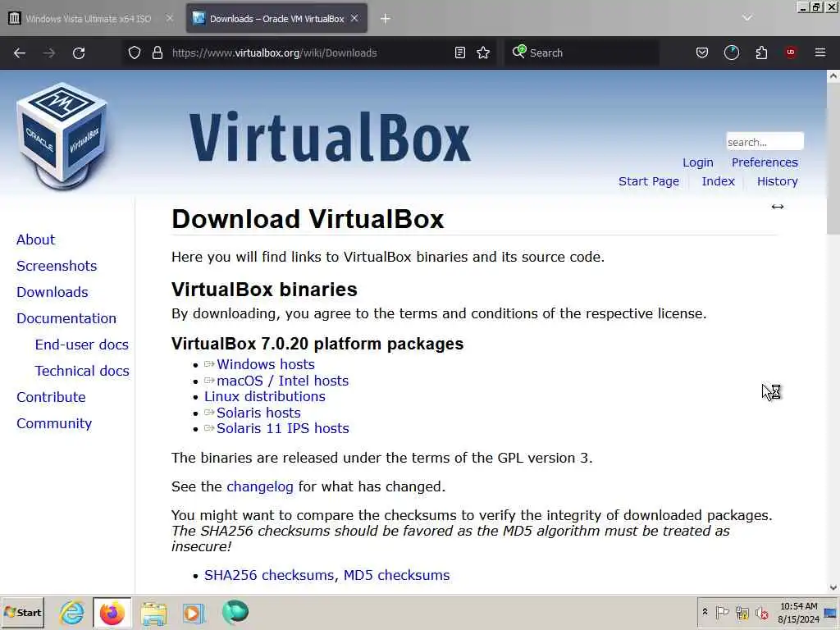
Task: Open the Linux distributions link
Action: (265, 396)
